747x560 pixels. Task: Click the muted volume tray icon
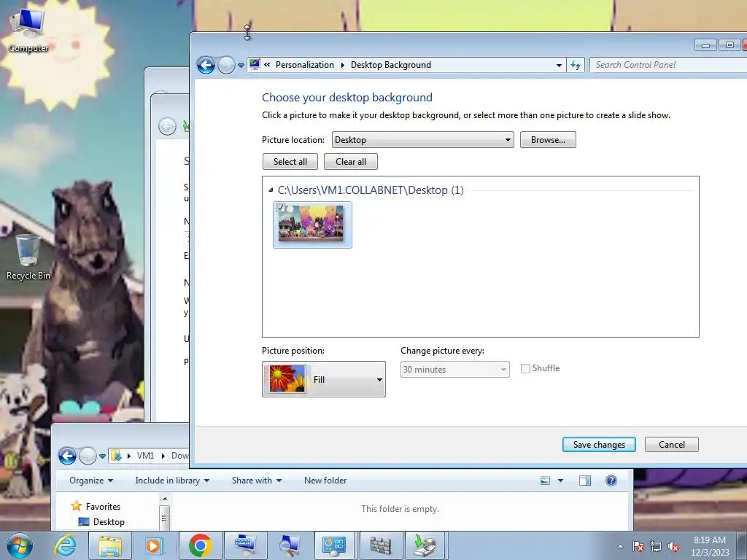click(673, 546)
